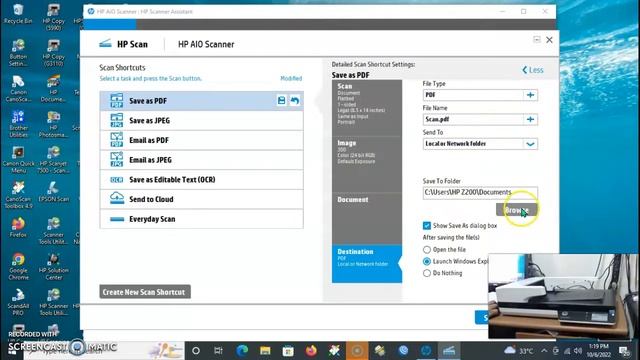Image resolution: width=640 pixels, height=360 pixels.
Task: Select the Email as PDF shortcut
Action: click(x=201, y=140)
